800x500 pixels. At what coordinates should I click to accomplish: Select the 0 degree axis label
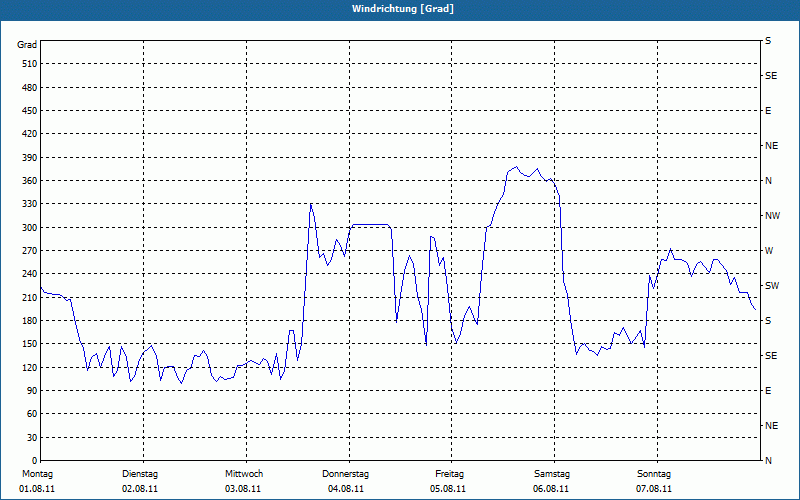[x=34, y=461]
